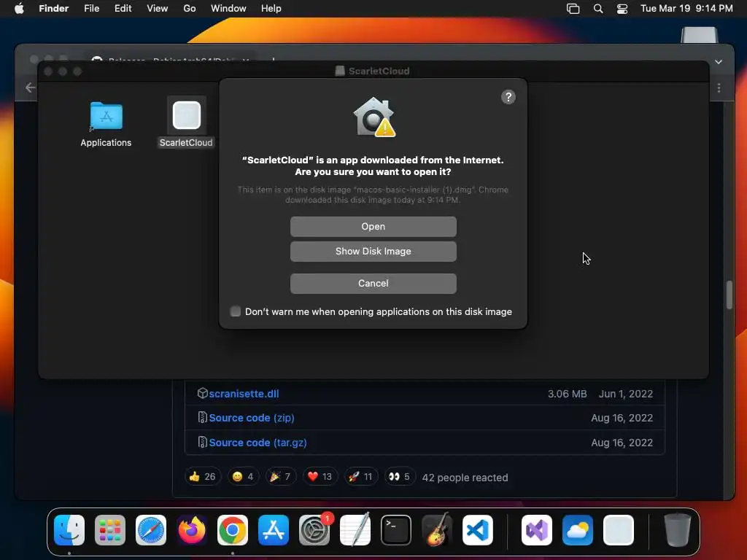Viewport: 747px width, 560px height.
Task: Download Source code (tar.gz) in Chrome
Action: [258, 443]
